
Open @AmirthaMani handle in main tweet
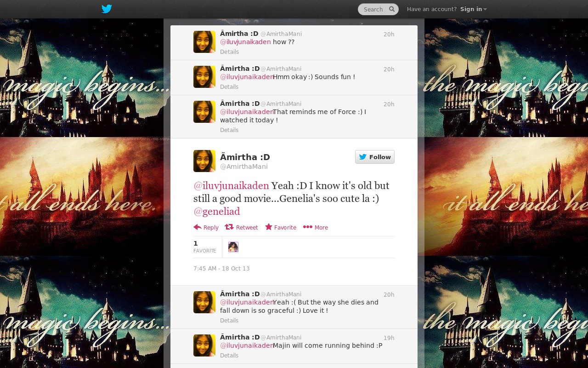244,167
